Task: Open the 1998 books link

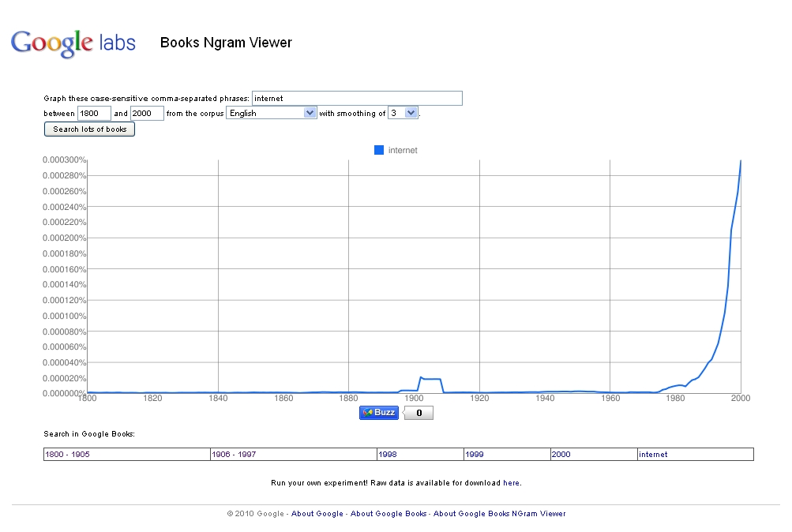Action: click(x=387, y=455)
